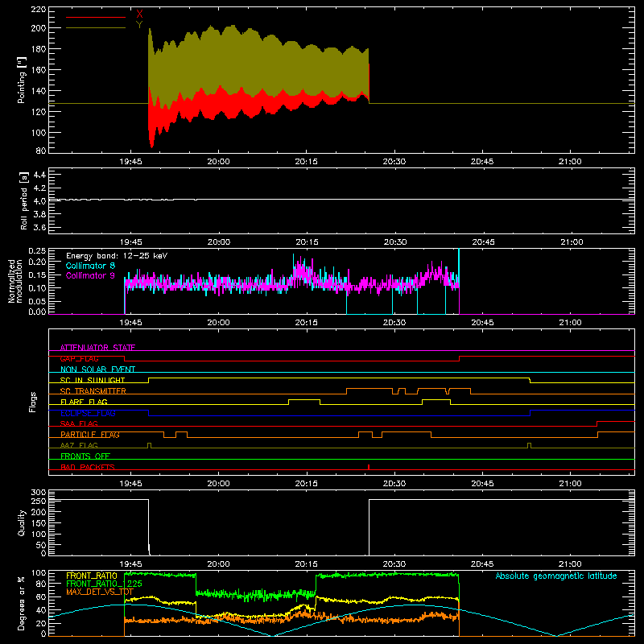Click the 21:00 tick under the Flags plot

click(570, 484)
